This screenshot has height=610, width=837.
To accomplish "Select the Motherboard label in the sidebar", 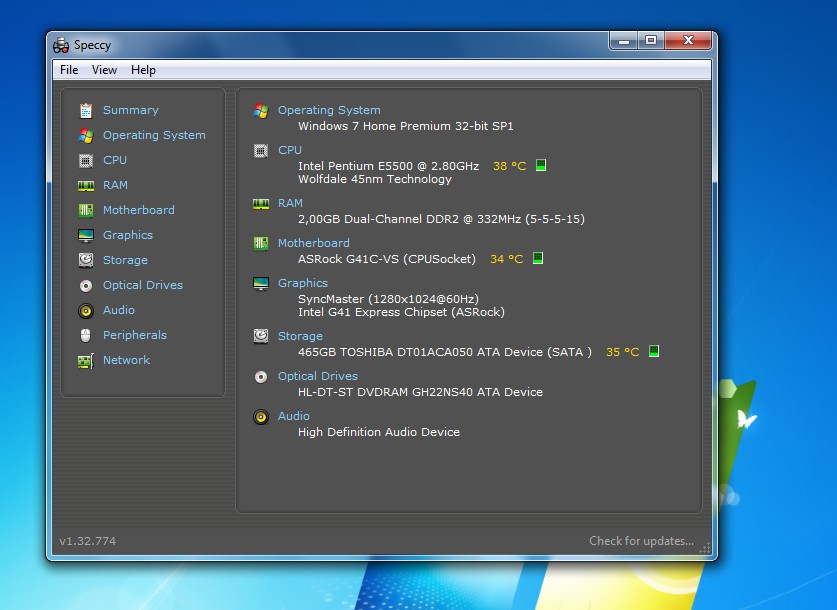I will [x=139, y=210].
